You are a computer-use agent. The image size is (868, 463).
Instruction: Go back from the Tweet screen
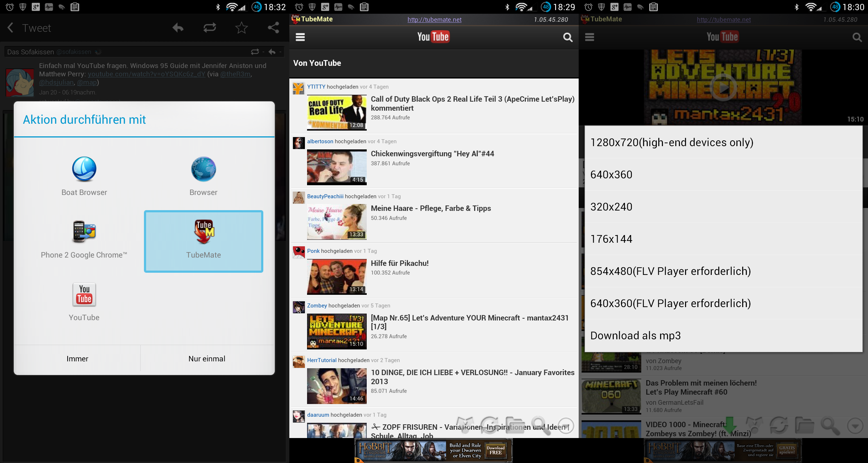click(x=10, y=28)
